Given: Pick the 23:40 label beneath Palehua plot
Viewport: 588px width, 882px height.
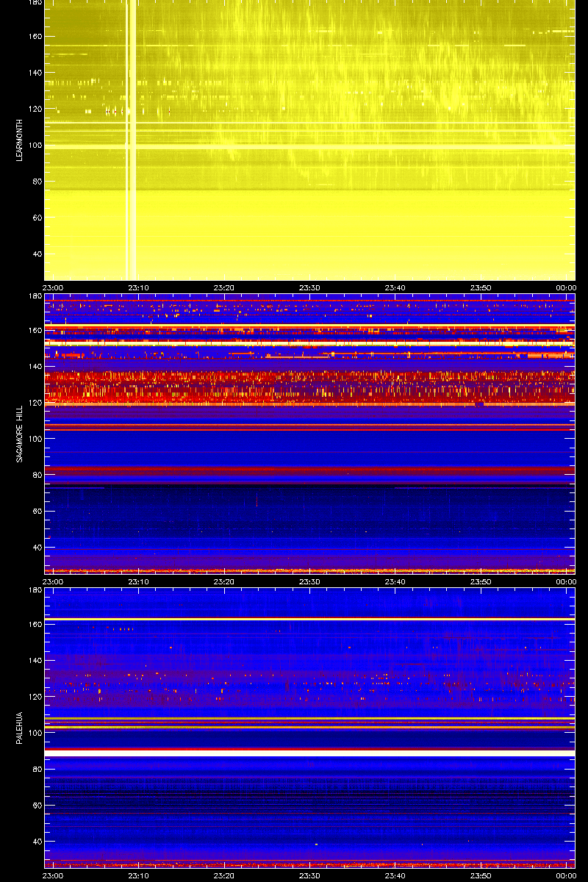Looking at the screenshot, I should click(395, 876).
